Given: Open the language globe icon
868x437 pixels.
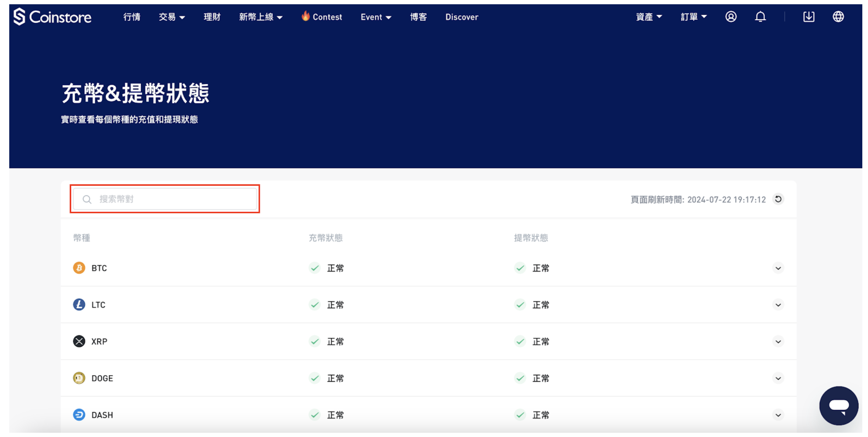Looking at the screenshot, I should (x=838, y=17).
